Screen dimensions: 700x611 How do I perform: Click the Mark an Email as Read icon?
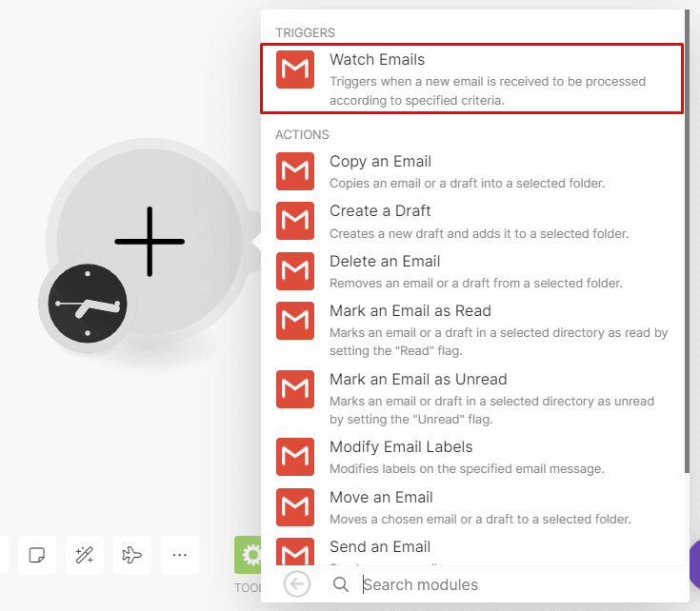tap(295, 321)
